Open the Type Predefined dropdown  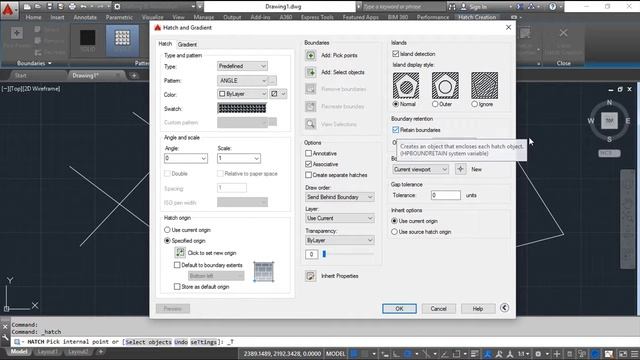(x=242, y=66)
